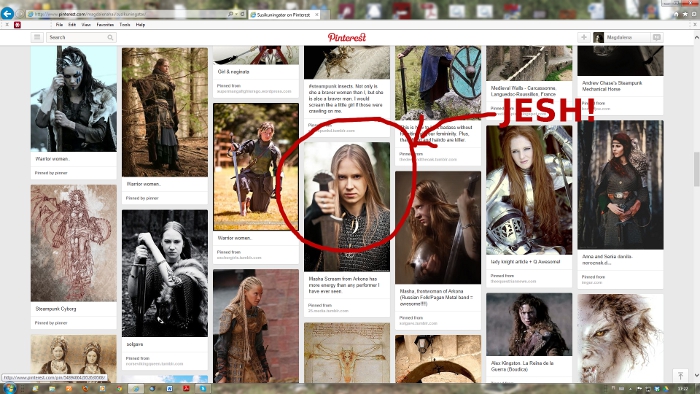Click the 'Medieval Walls - Carcassonne' caption
700x394 pixels.
(523, 91)
